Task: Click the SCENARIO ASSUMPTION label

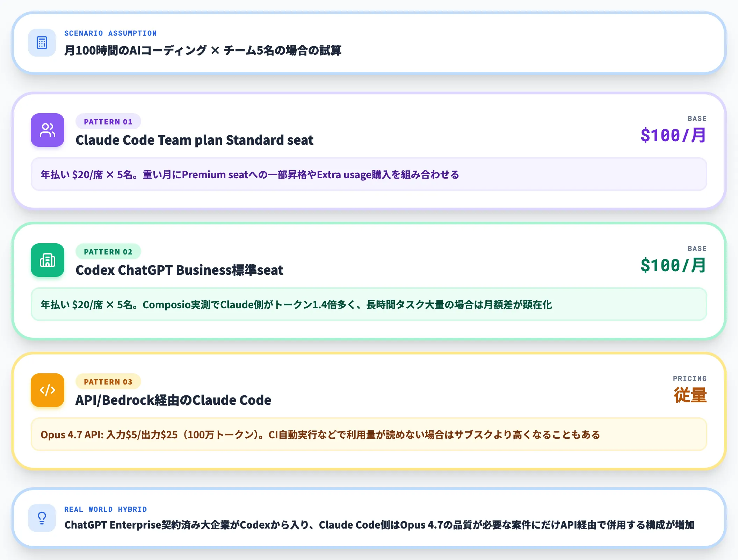Action: tap(110, 33)
